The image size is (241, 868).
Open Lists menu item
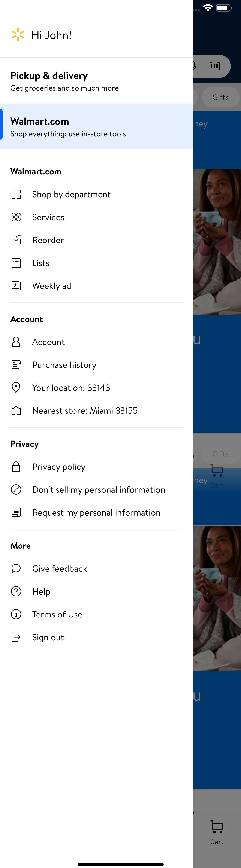[x=97, y=263]
